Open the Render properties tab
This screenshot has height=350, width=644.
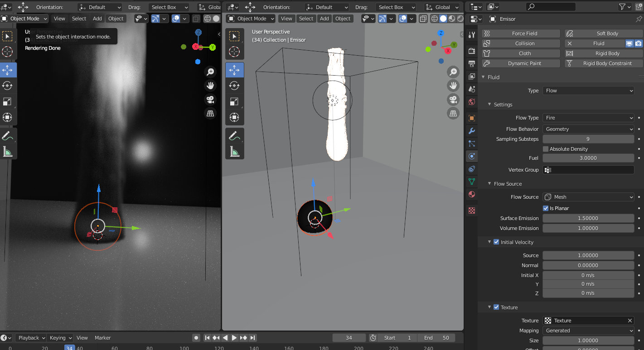click(x=472, y=51)
